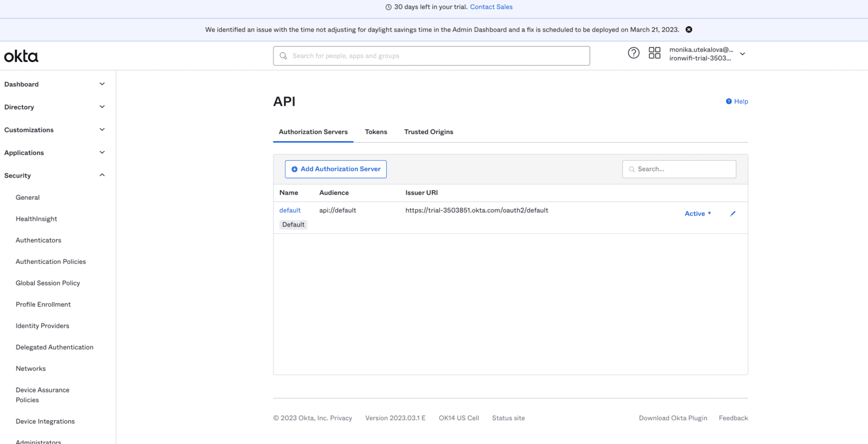This screenshot has height=444, width=868.
Task: Expand the Dashboard menu section
Action: click(x=102, y=84)
